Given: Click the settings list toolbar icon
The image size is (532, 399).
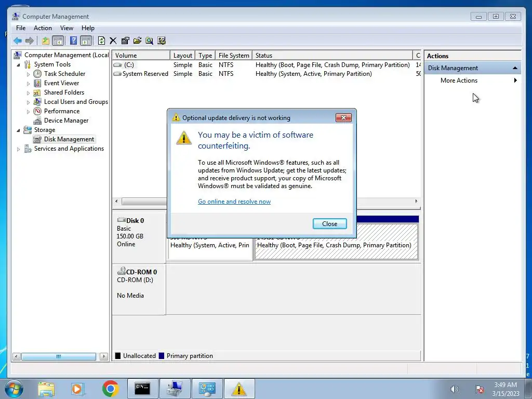Looking at the screenshot, I should (x=162, y=41).
